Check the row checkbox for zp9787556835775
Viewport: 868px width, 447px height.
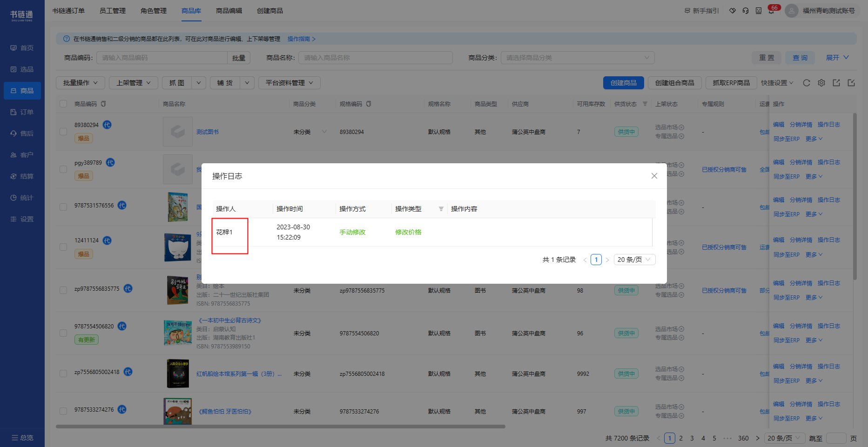tap(63, 290)
